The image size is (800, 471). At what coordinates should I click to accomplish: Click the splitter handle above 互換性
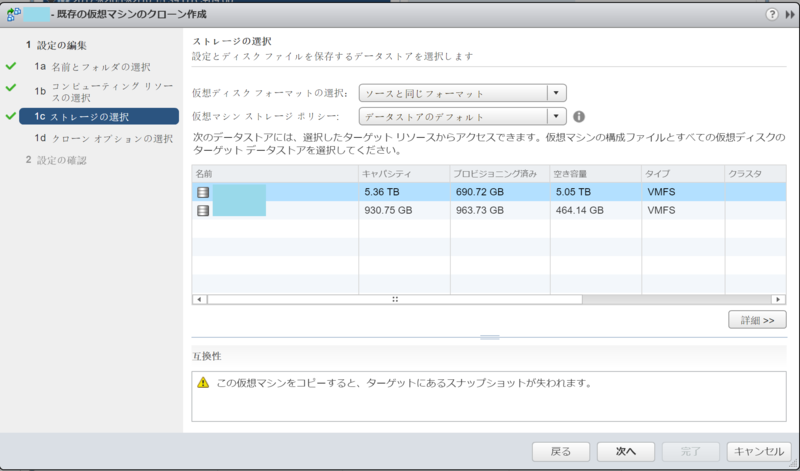click(489, 337)
